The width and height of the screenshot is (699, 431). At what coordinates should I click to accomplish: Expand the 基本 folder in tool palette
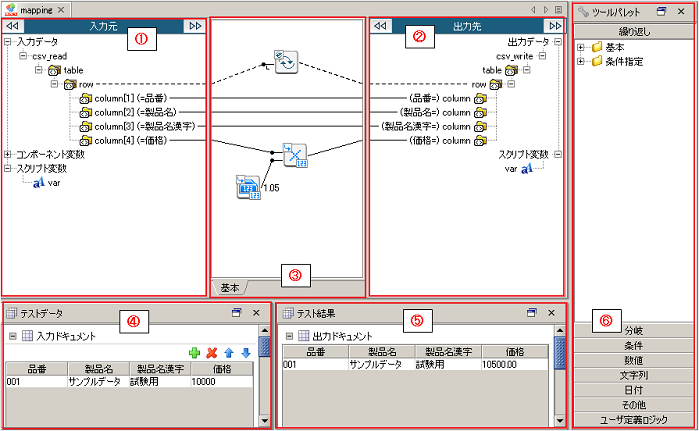click(583, 47)
